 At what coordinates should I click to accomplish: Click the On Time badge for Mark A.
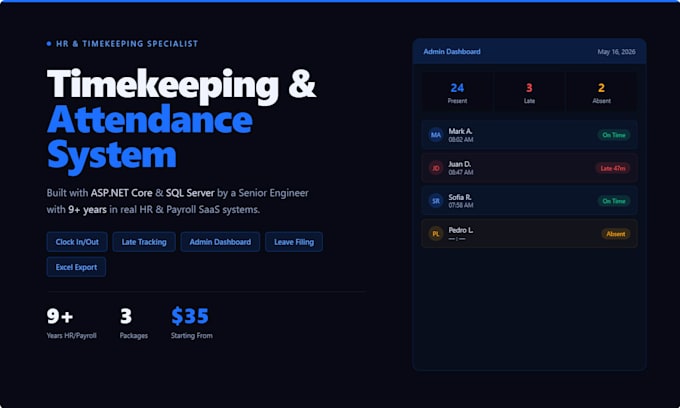click(614, 135)
